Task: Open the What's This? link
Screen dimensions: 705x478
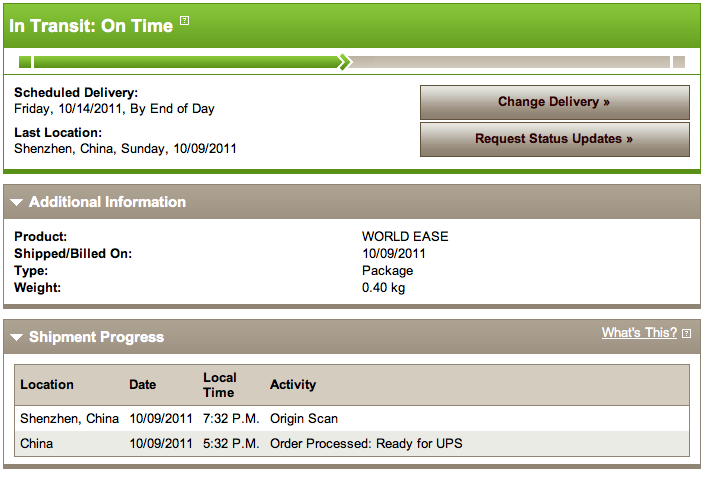Action: point(639,333)
